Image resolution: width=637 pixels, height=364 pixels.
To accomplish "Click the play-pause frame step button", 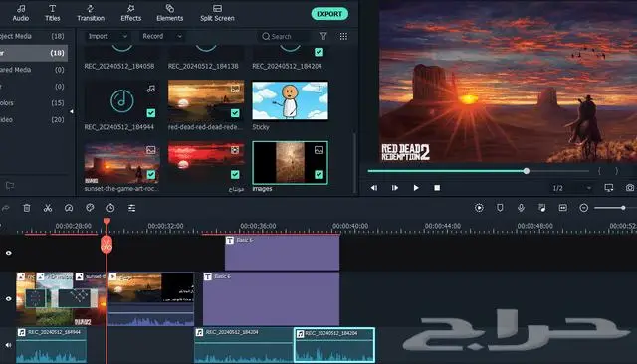I will 394,188.
